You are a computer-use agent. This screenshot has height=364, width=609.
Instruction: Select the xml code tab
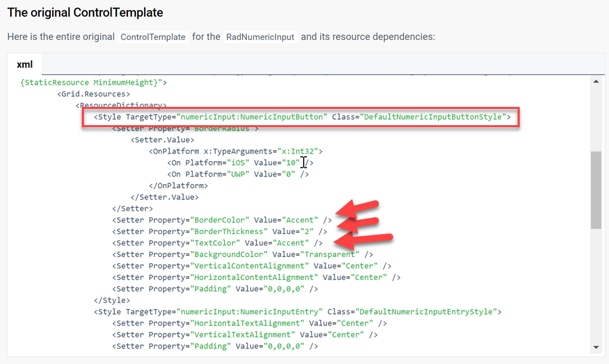pyautogui.click(x=24, y=64)
